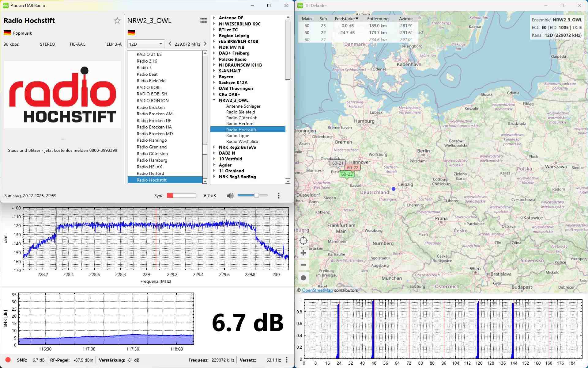Add Radio Hochstift to favorites star
This screenshot has width=588, height=368.
click(117, 21)
